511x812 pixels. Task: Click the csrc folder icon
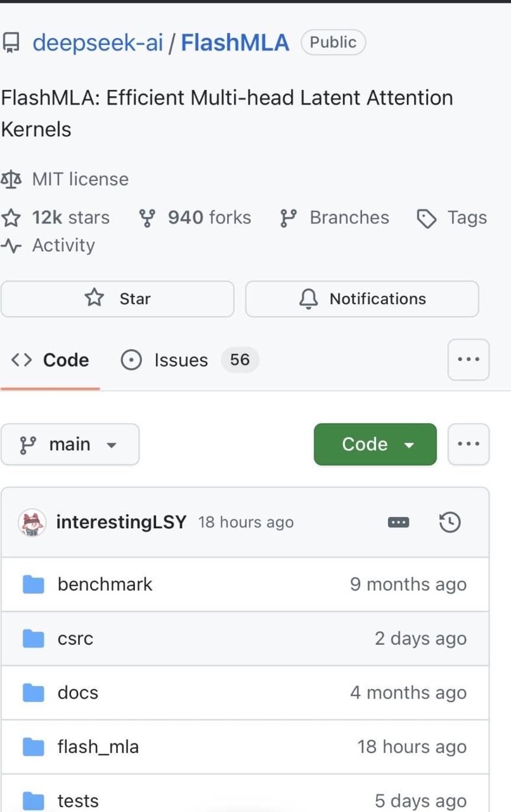click(34, 639)
